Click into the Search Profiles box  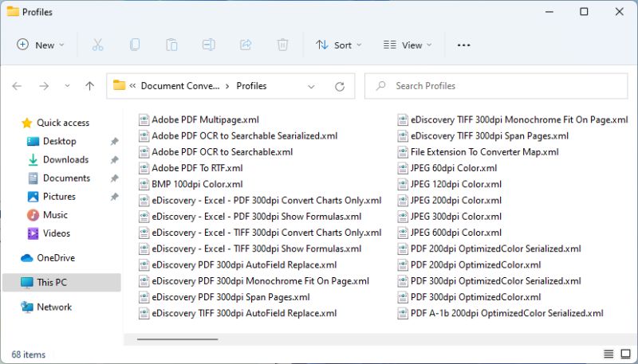pyautogui.click(x=496, y=86)
